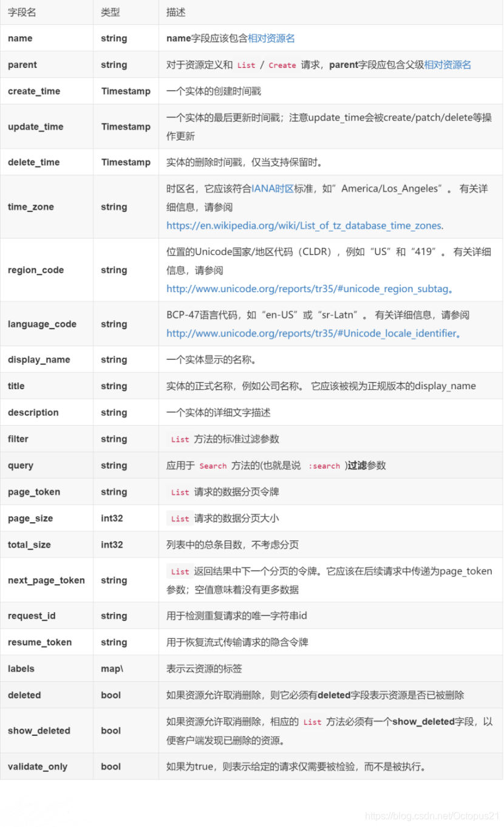Click the Timestamp type of delete_time
This screenshot has height=827, width=504.
click(x=126, y=162)
